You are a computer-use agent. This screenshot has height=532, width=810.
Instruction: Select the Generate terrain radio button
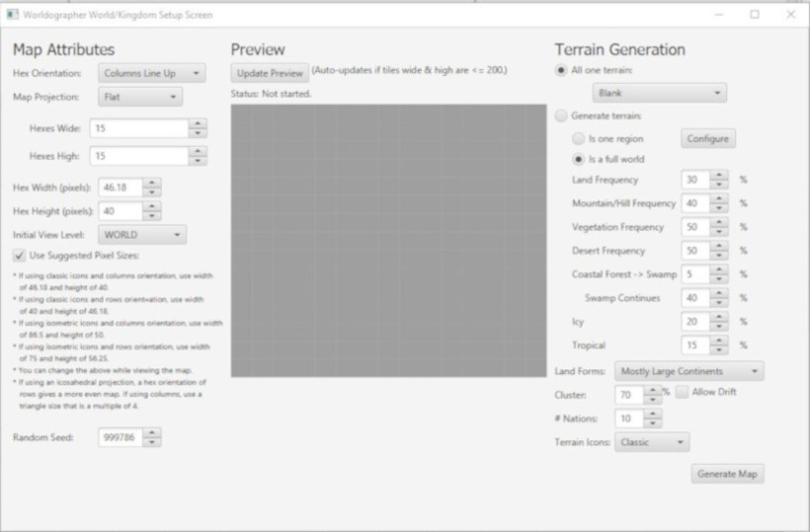point(561,115)
